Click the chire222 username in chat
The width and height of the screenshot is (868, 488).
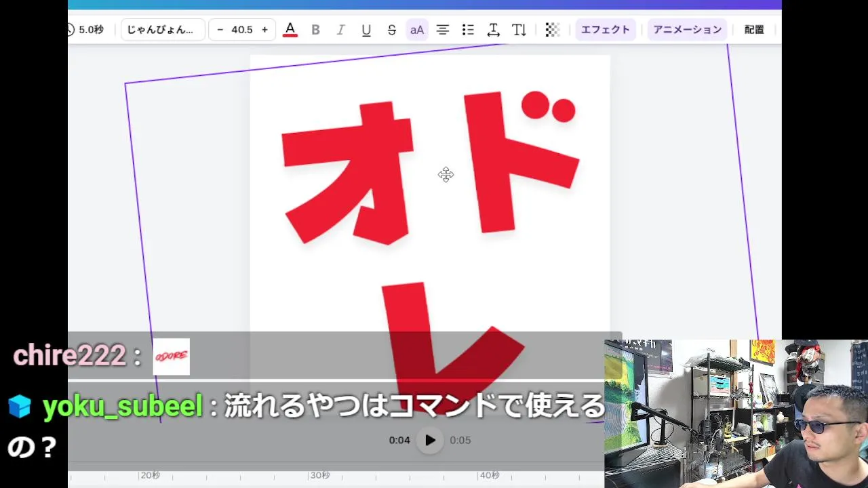69,355
